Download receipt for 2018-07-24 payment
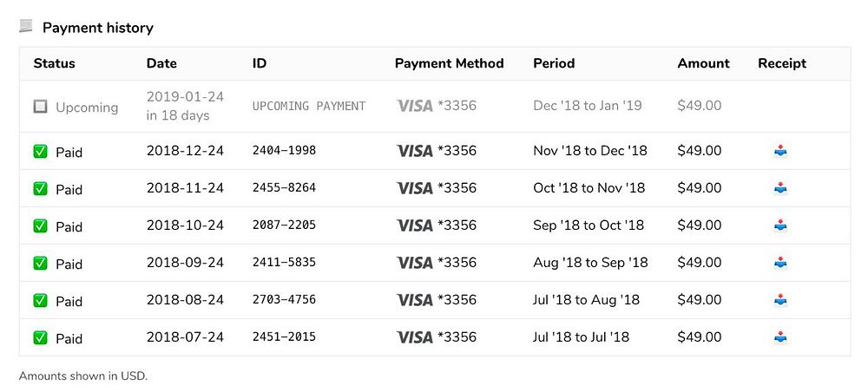The image size is (868, 392). click(780, 336)
